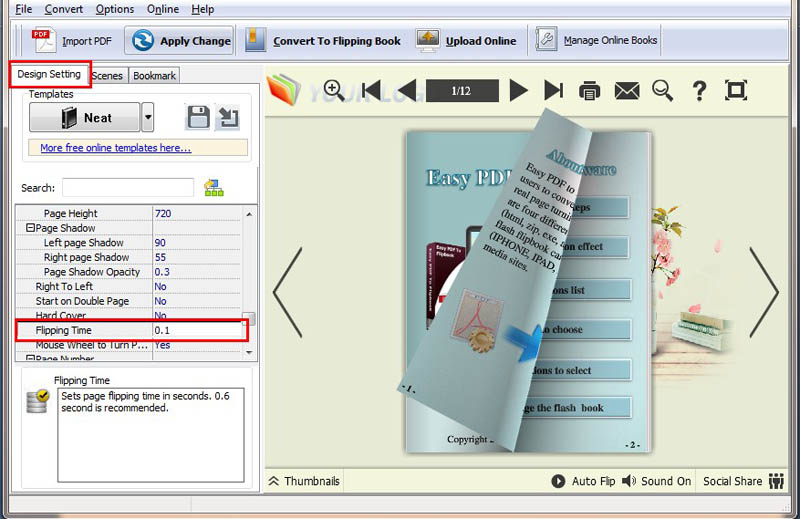Switch to Scenes tab
Screen dimensions: 800x519
[107, 76]
